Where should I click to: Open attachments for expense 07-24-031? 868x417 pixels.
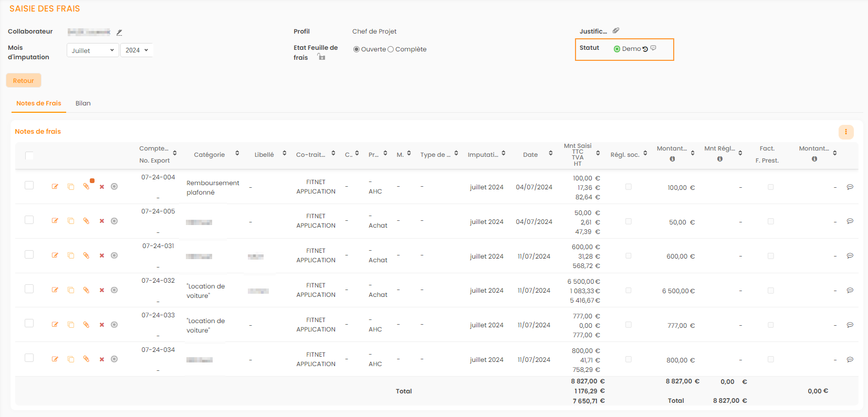[x=86, y=255]
